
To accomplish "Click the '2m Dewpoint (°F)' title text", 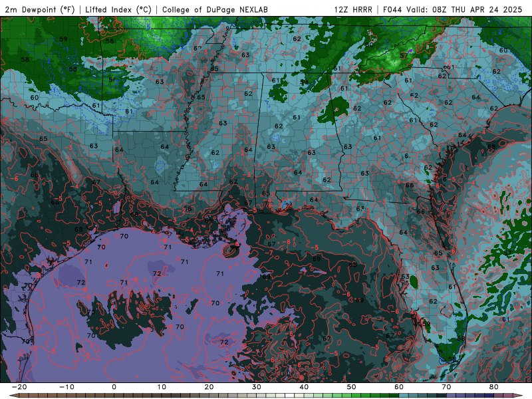I will coord(40,10).
